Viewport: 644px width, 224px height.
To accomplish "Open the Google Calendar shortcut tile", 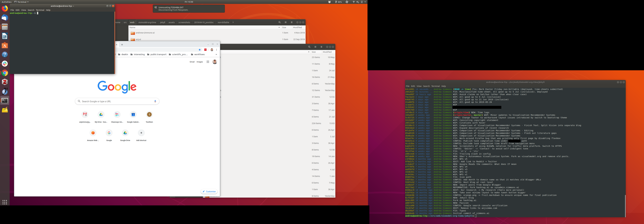I will click(133, 115).
